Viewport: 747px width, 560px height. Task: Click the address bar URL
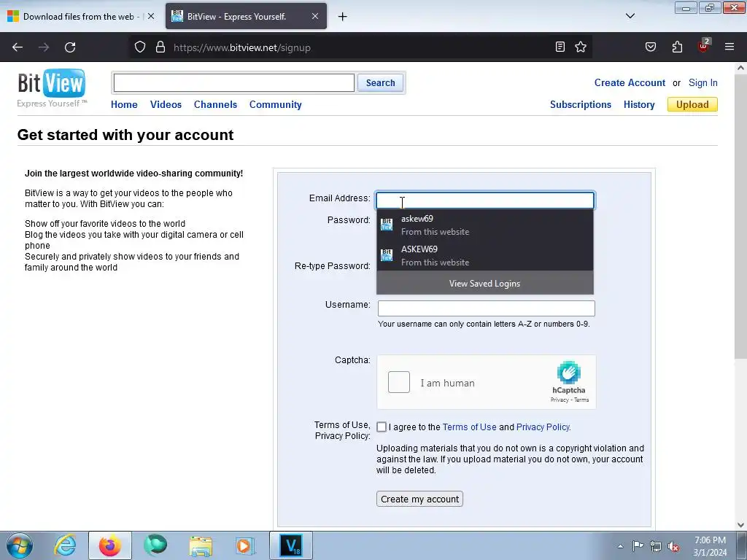click(x=242, y=47)
